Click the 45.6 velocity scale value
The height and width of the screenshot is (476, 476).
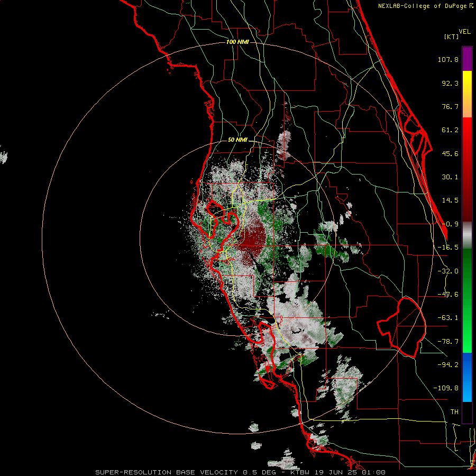pyautogui.click(x=450, y=153)
